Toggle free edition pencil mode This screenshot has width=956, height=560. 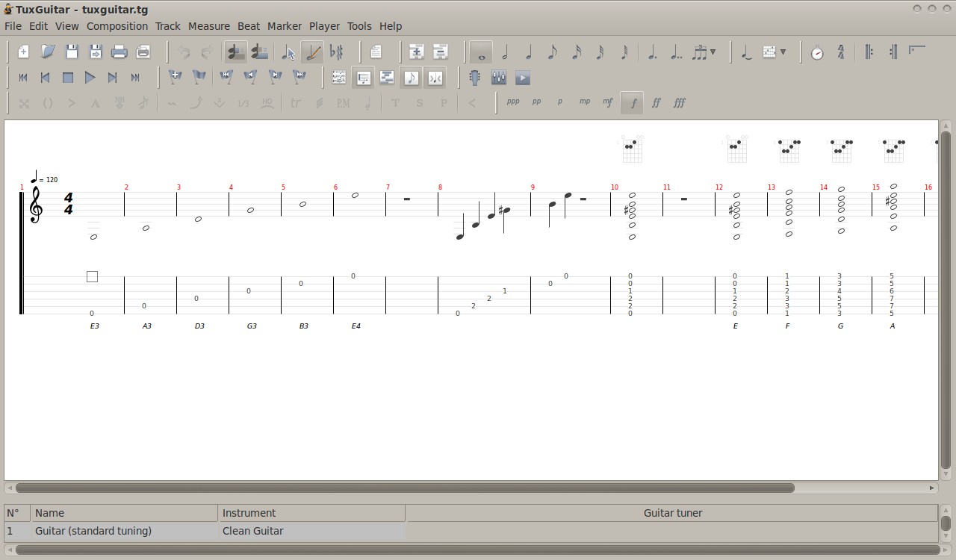[312, 52]
